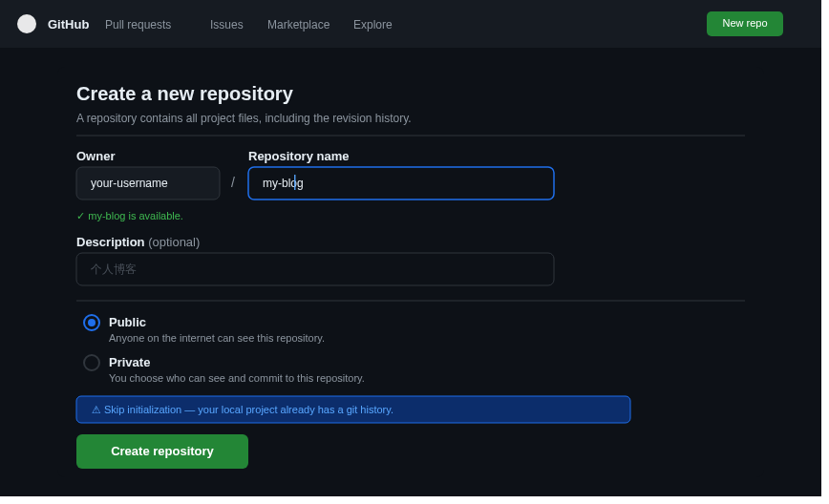
Task: Open Marketplace in the top navigation
Action: [x=298, y=25]
